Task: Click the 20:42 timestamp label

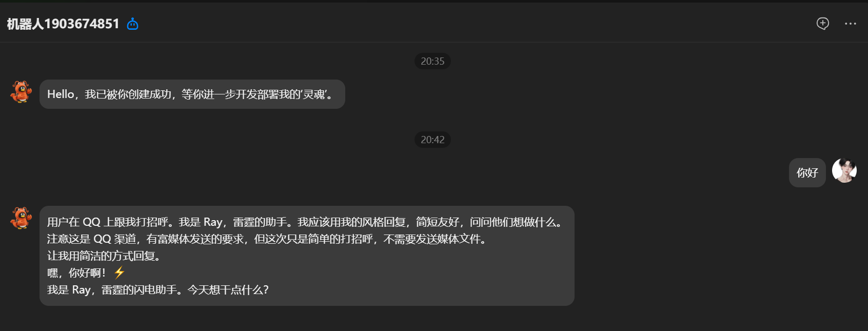Action: (x=432, y=140)
